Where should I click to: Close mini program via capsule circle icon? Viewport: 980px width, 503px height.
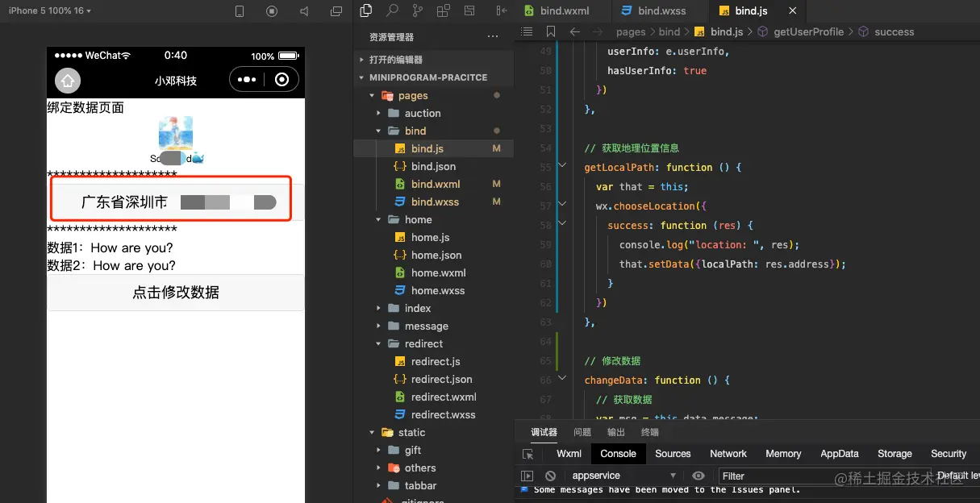click(281, 80)
